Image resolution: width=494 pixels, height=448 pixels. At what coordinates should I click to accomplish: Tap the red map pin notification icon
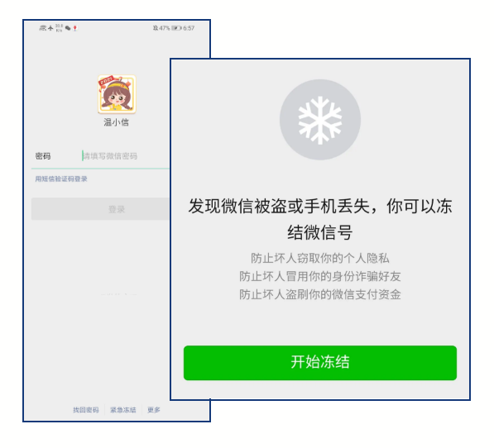(x=75, y=28)
